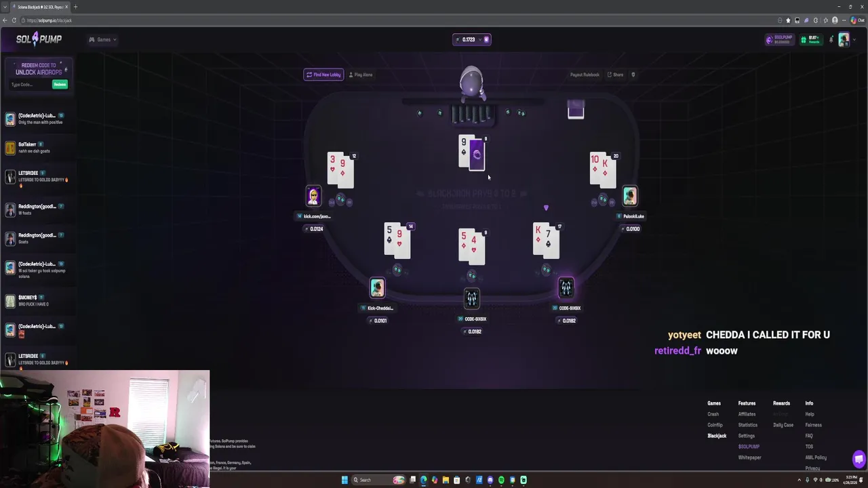Viewport: 868px width, 488px height.
Task: Click the card deck shoe
Action: [x=576, y=109]
